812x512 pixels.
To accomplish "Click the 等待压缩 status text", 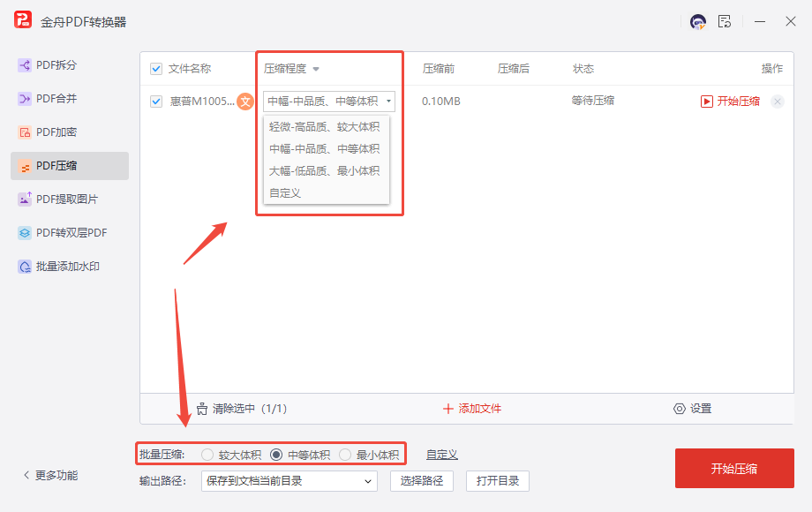I will tap(593, 101).
